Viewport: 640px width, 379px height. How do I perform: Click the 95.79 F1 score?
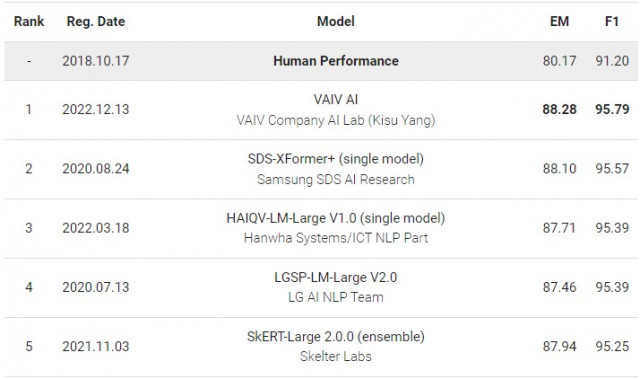tap(612, 109)
